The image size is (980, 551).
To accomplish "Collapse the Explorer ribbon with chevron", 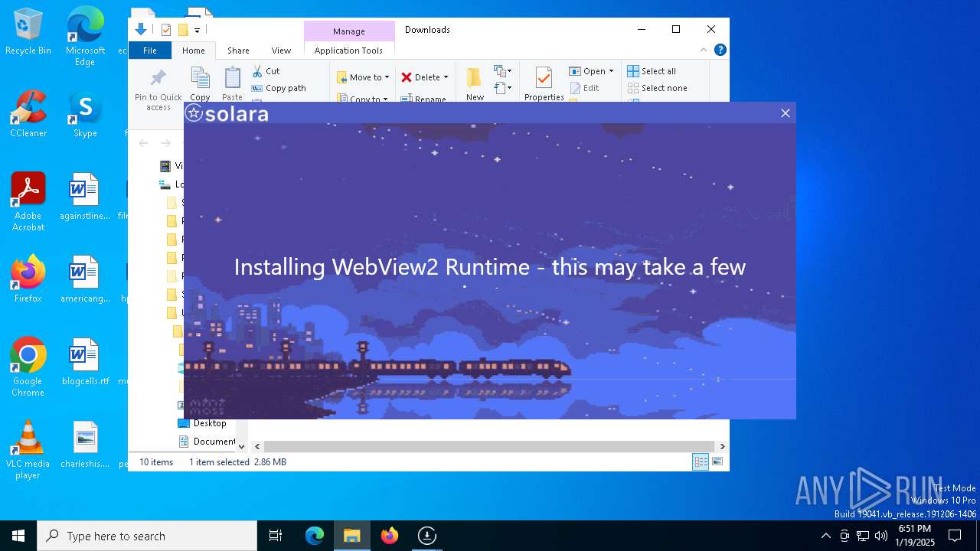I will click(x=704, y=50).
